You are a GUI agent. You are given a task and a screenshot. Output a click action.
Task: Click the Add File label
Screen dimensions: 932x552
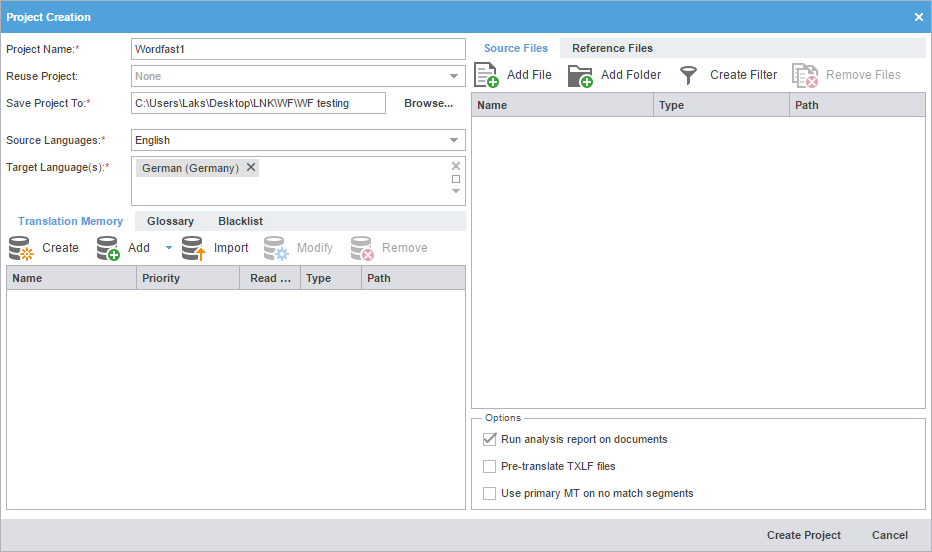click(x=529, y=75)
